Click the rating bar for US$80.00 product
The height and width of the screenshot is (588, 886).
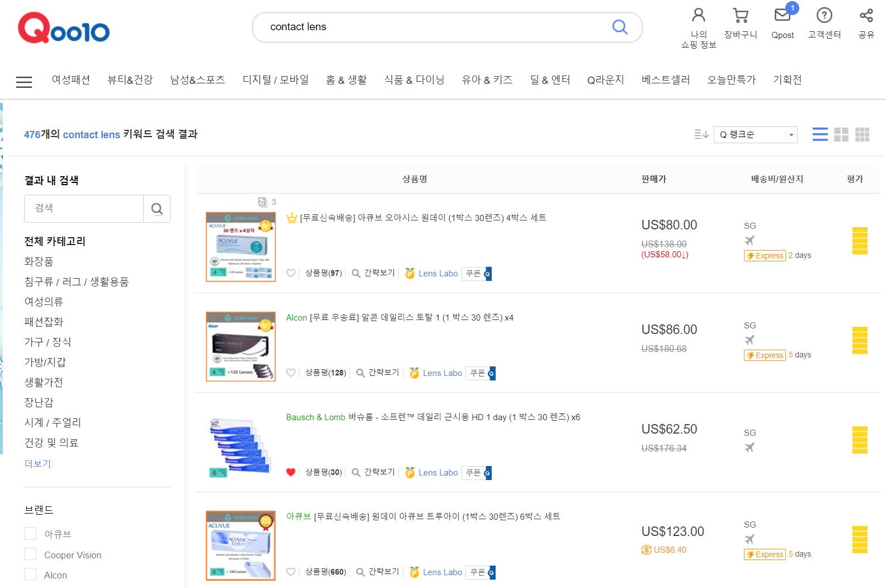click(x=860, y=241)
